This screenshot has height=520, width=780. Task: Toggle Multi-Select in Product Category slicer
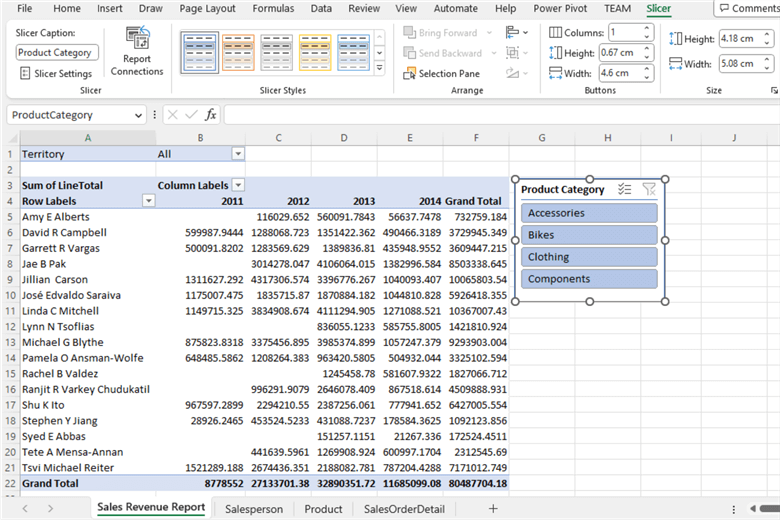(x=624, y=189)
